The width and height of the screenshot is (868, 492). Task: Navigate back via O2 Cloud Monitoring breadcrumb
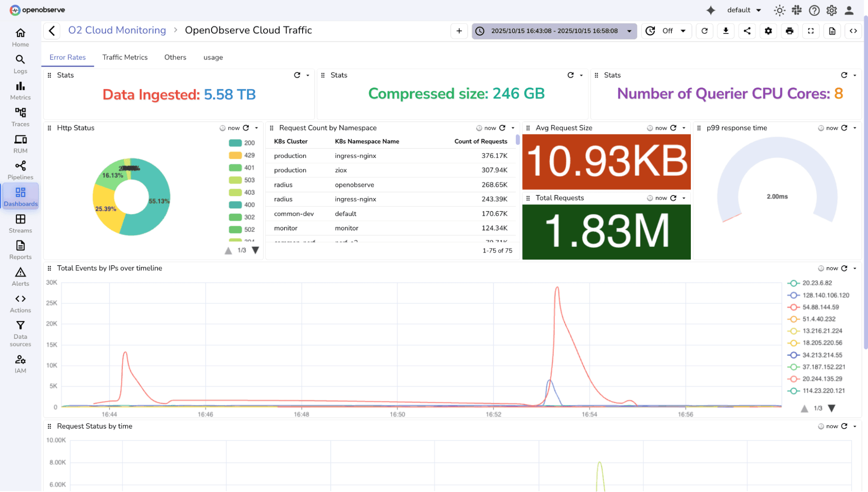click(117, 30)
